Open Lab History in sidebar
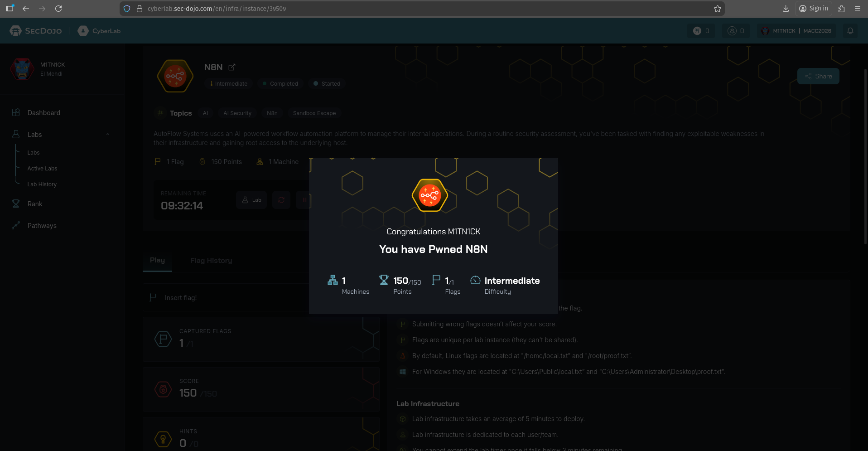868x451 pixels. [42, 184]
